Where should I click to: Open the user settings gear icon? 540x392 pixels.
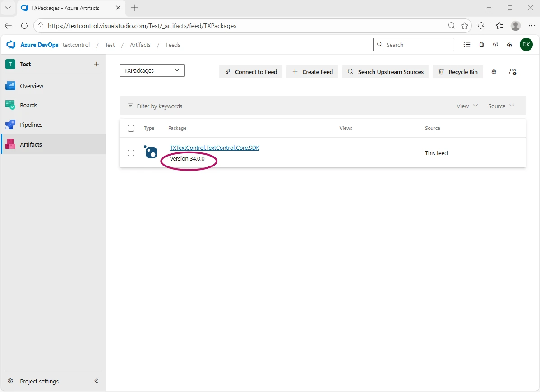(510, 44)
